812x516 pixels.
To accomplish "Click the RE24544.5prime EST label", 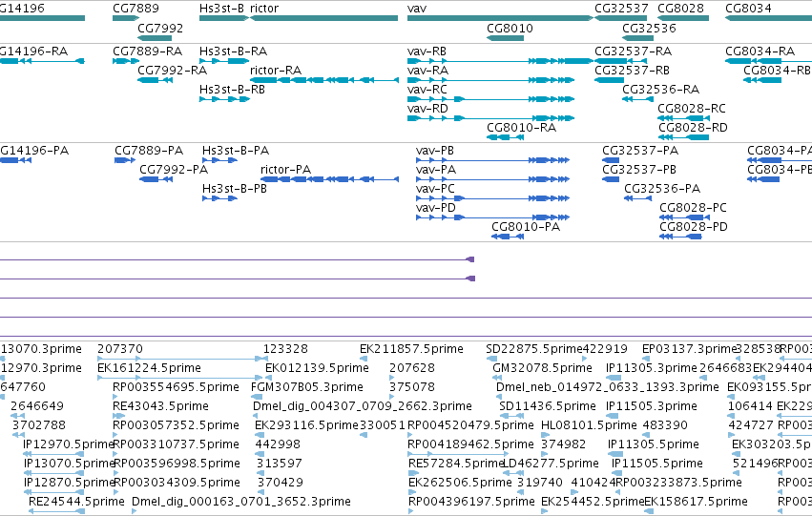I will click(x=76, y=502).
